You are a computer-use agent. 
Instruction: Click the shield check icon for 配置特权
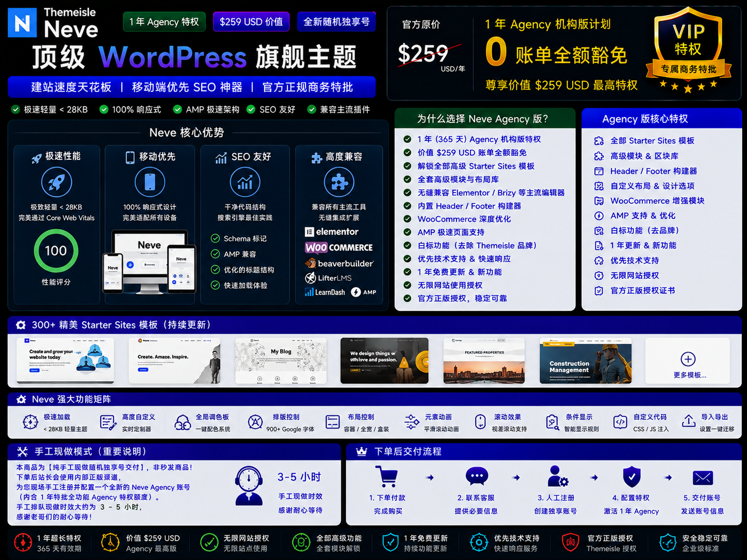631,476
